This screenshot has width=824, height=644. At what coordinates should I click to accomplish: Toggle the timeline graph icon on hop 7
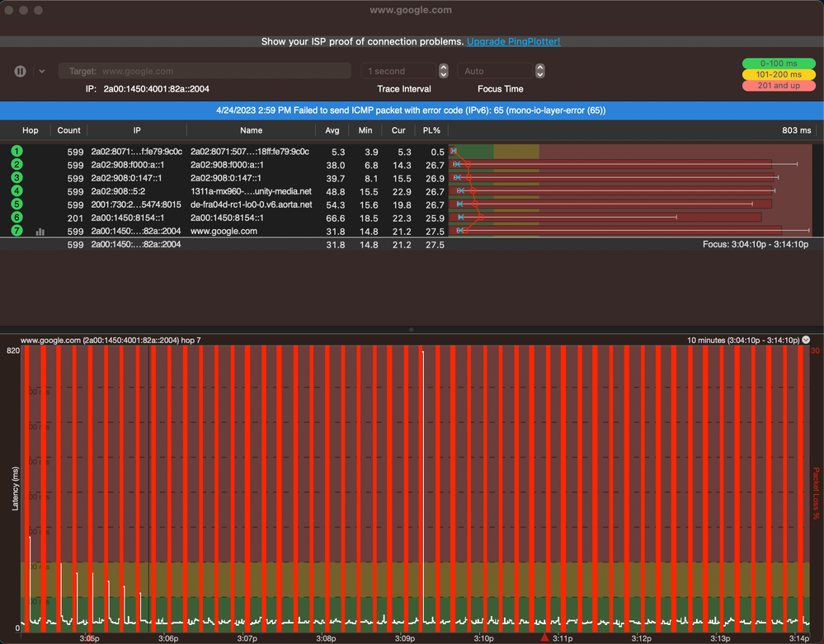click(x=40, y=233)
